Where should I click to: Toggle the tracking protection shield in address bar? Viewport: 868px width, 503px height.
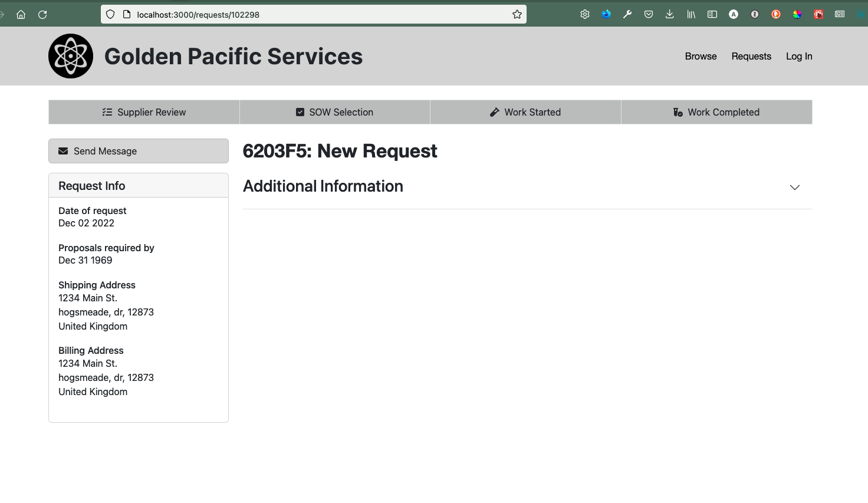pyautogui.click(x=110, y=14)
